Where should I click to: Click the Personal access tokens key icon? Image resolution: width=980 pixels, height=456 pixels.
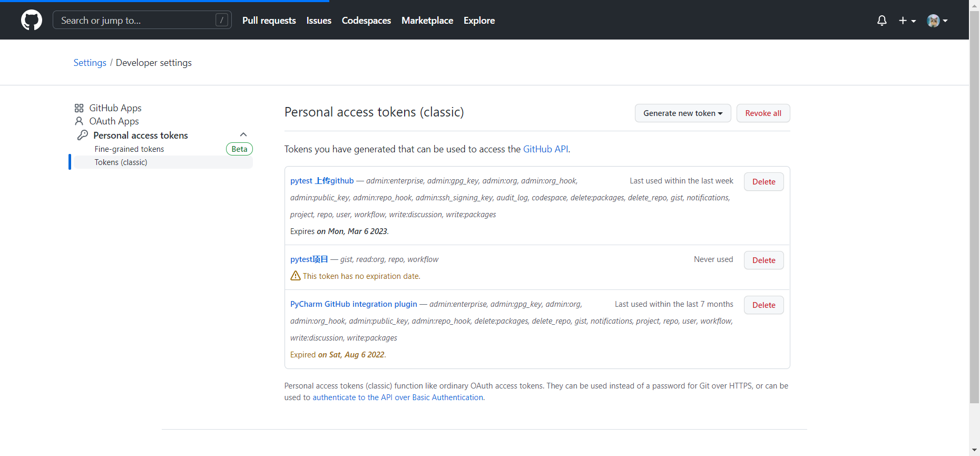(x=83, y=135)
